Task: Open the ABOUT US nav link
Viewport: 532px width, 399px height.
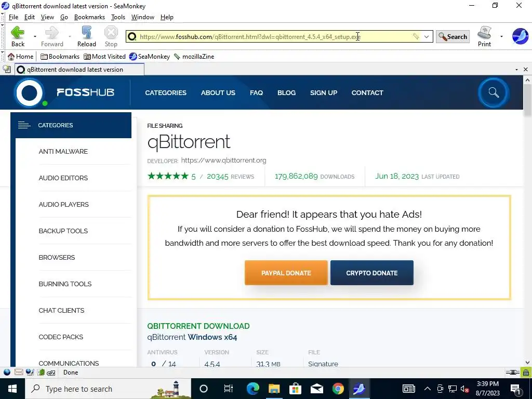Action: click(218, 92)
